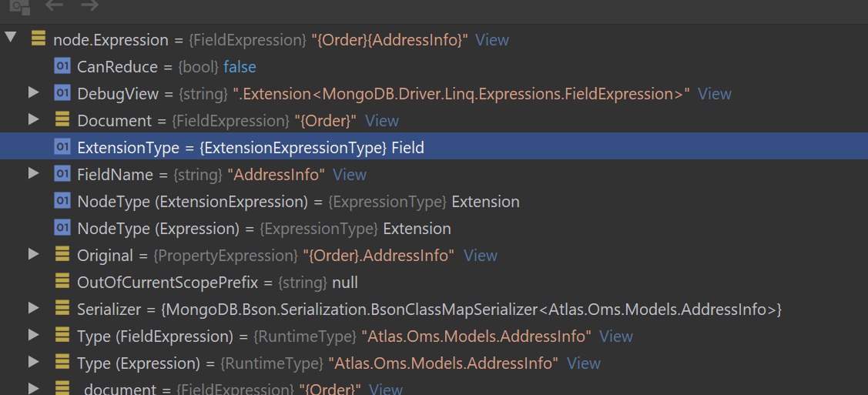Expand the Serializer node

point(32,309)
